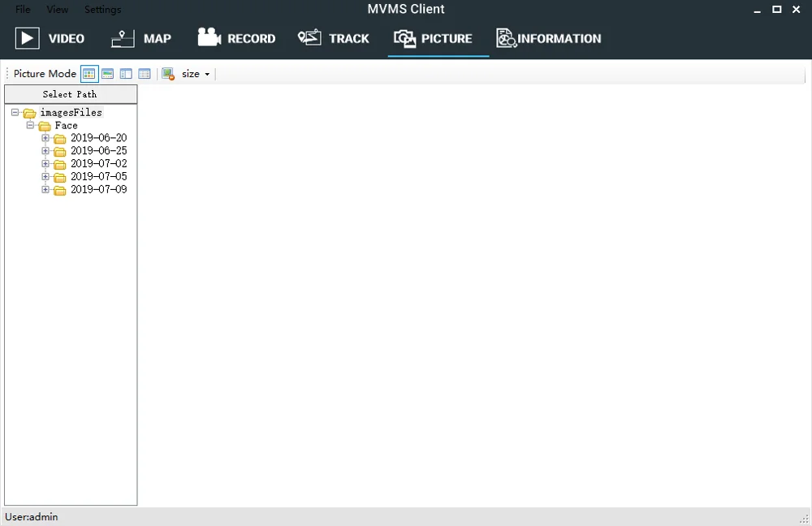The width and height of the screenshot is (812, 526).
Task: Select the 2019-07-05 folder label
Action: point(98,176)
